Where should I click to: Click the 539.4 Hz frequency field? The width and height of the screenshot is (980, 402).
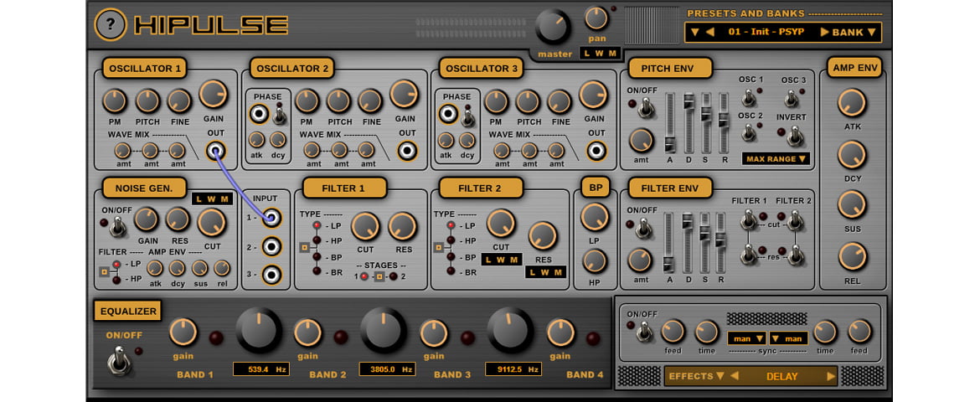tap(261, 368)
